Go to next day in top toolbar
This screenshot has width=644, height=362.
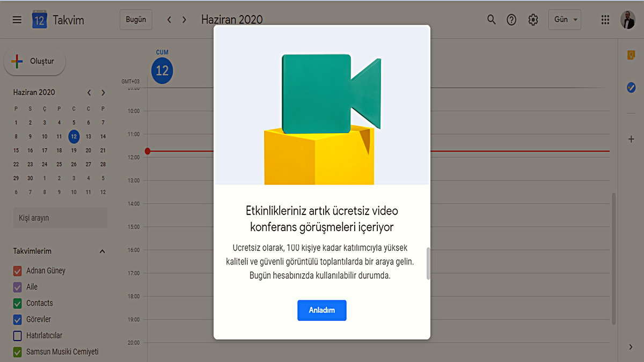click(x=185, y=20)
